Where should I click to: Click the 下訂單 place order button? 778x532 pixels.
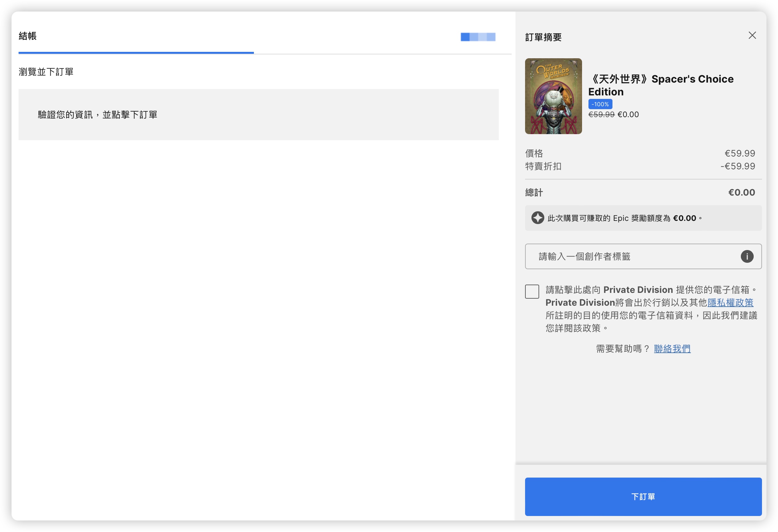(643, 496)
